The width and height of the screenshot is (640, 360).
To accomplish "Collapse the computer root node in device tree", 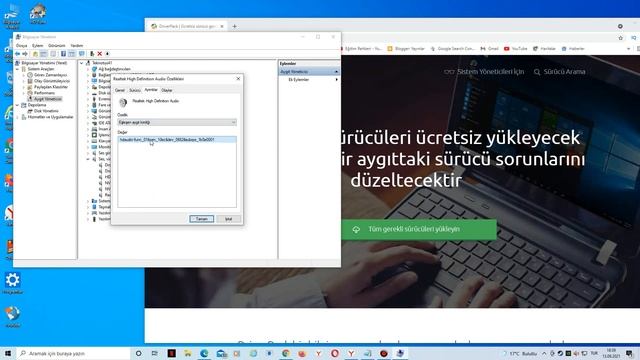I will [82, 63].
